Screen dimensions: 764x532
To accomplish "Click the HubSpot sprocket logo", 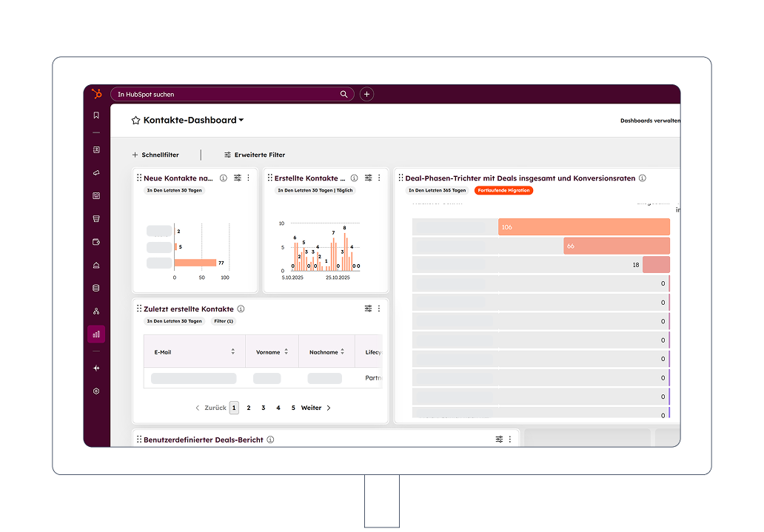I will [96, 94].
